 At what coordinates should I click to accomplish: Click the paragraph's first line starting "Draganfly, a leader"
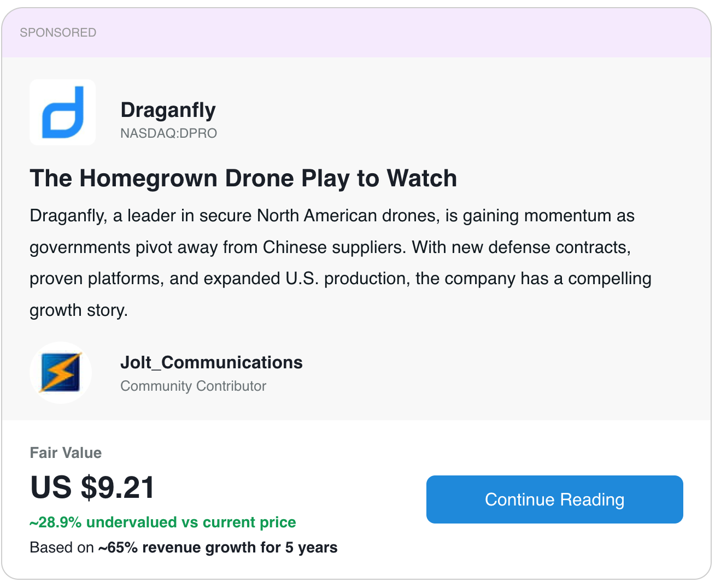pos(332,216)
